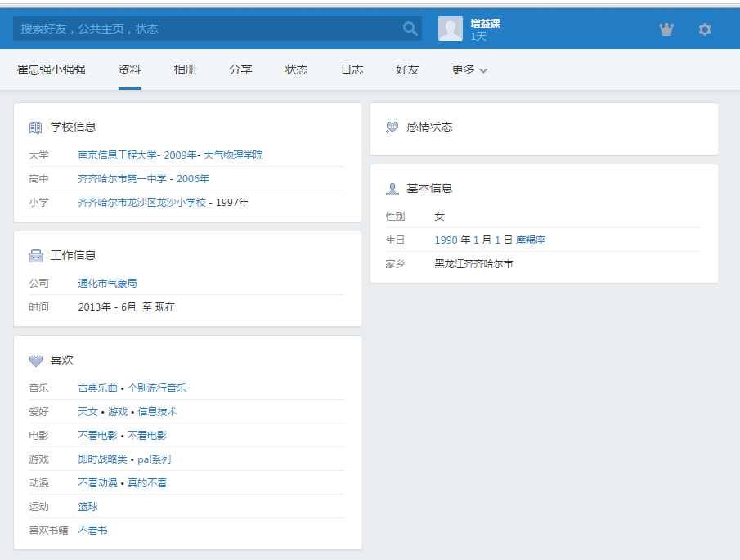Click the 感情状态 hearts icon

392,128
